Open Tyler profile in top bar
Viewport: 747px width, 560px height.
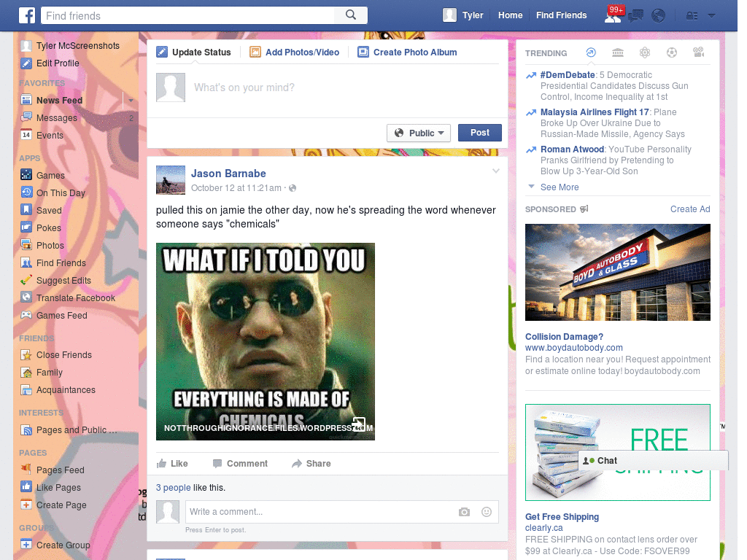[463, 15]
